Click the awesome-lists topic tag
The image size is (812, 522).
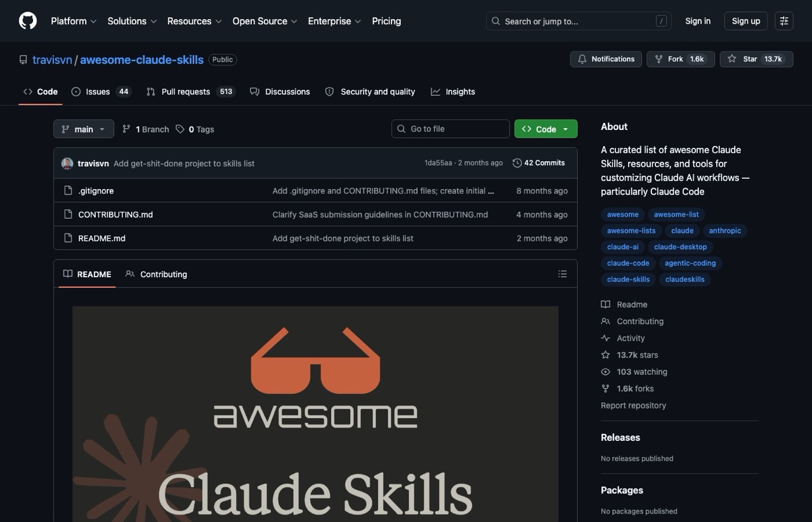pyautogui.click(x=631, y=231)
